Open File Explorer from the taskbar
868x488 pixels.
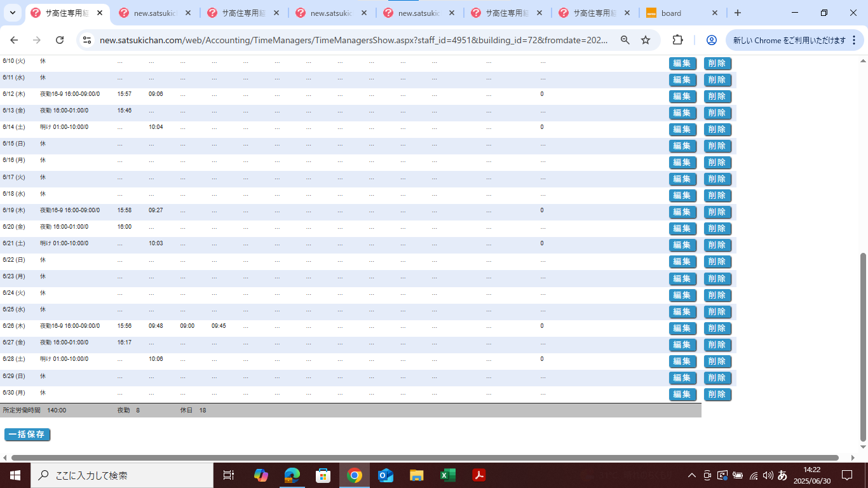coord(416,475)
